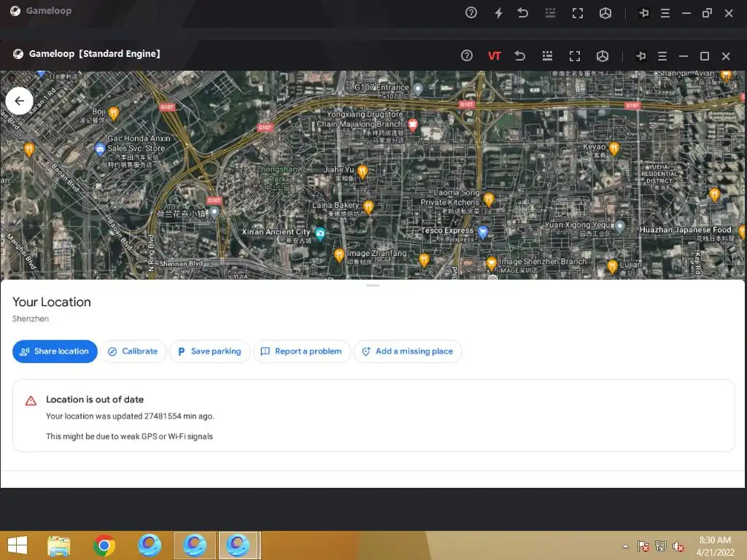The image size is (747, 560).
Task: Click rotate-back icon in Standard Engine titlebar
Action: click(519, 55)
